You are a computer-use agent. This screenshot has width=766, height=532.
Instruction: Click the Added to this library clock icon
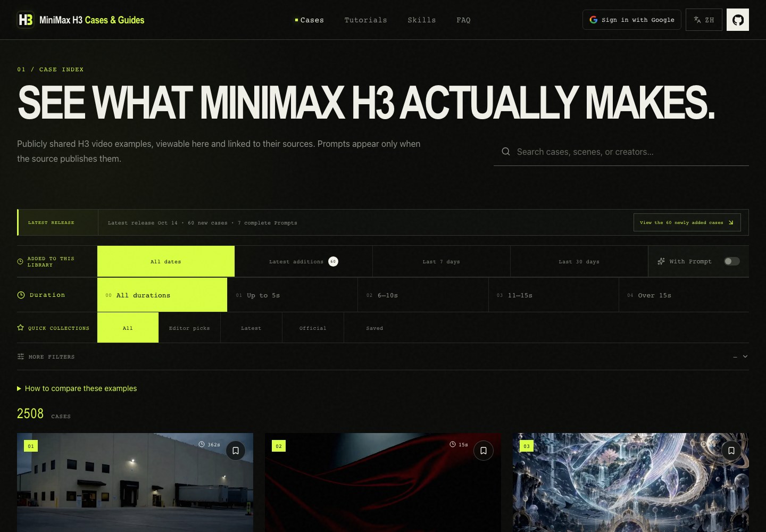20,262
